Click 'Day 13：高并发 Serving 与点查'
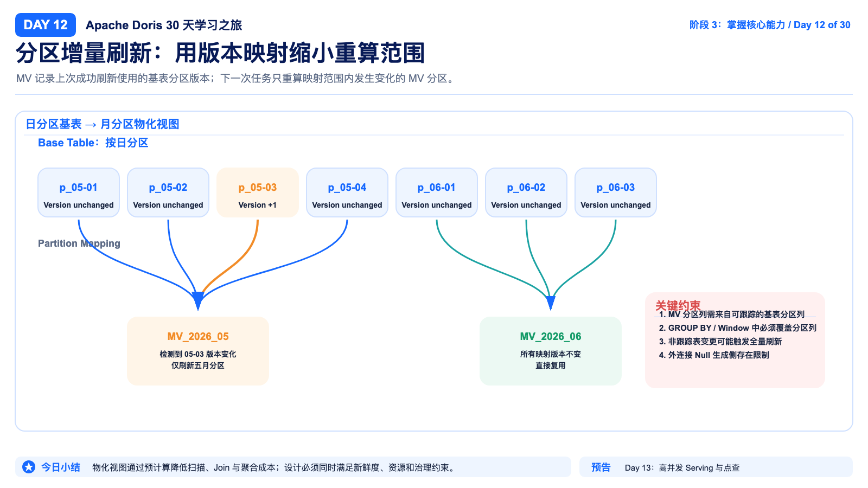 [x=682, y=467]
